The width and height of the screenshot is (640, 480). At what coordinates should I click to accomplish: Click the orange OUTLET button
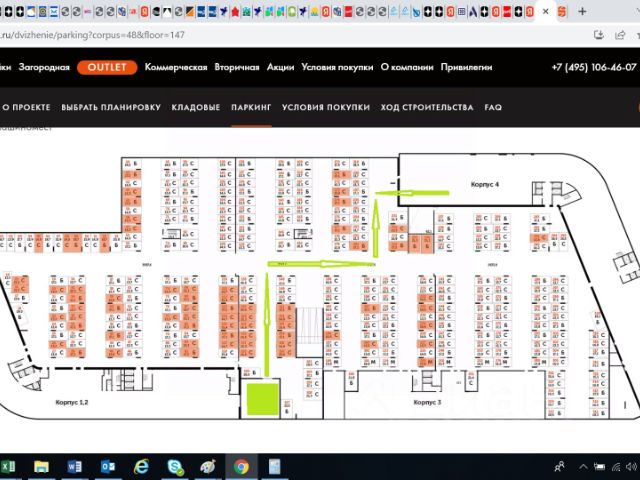[107, 67]
